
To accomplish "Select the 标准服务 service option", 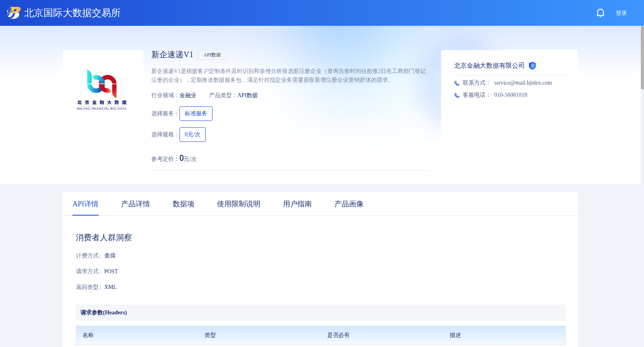I will click(196, 114).
